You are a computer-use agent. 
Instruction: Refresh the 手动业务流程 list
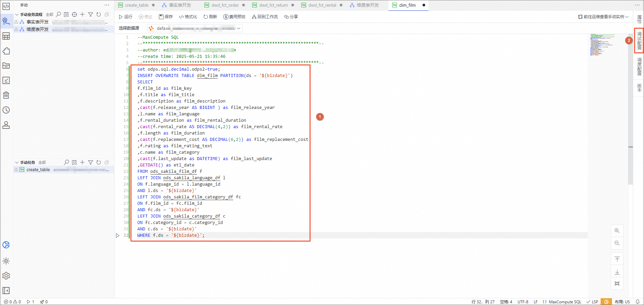[99, 14]
